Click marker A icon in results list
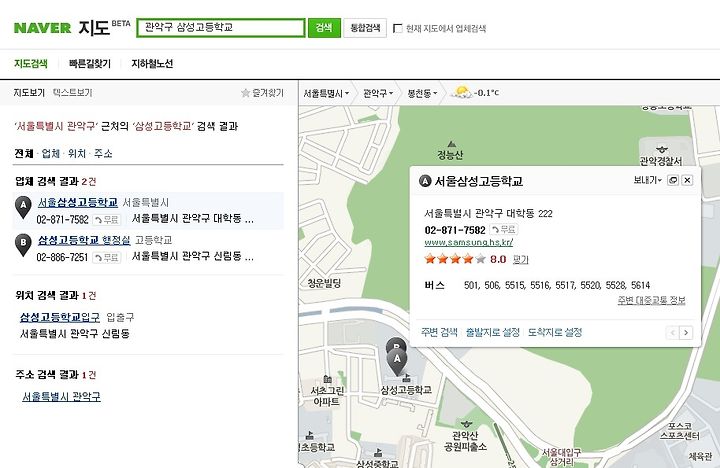This screenshot has width=720, height=468. 23,207
